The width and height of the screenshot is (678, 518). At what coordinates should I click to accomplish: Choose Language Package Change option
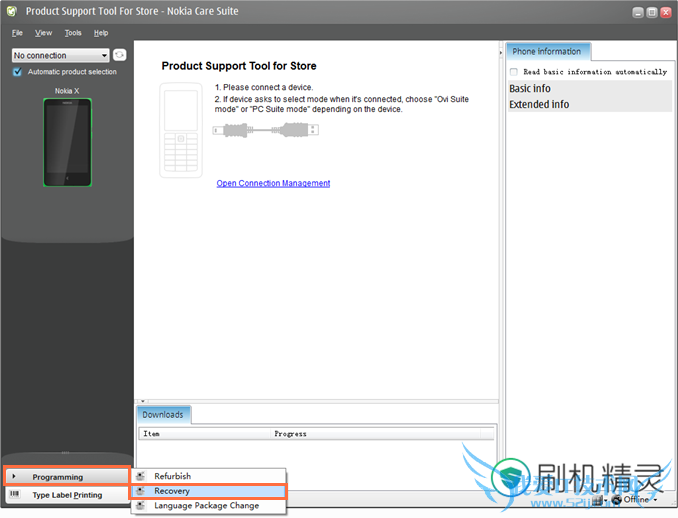click(208, 506)
